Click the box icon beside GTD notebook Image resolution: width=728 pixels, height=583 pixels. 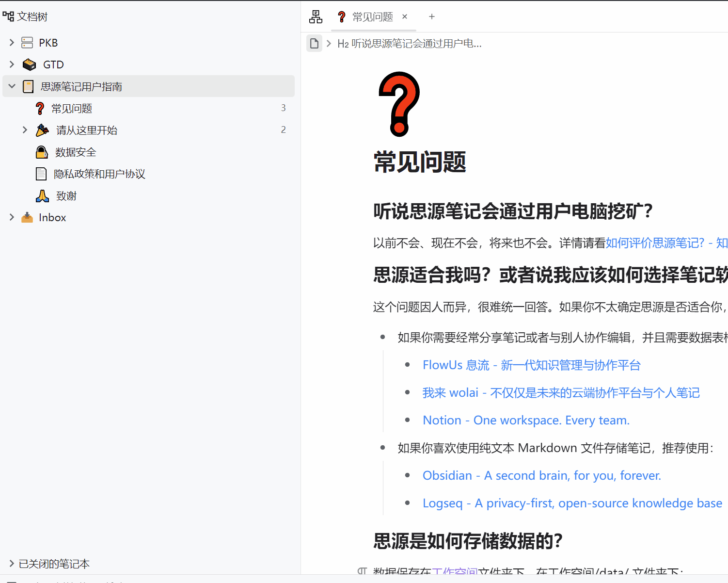pyautogui.click(x=29, y=64)
